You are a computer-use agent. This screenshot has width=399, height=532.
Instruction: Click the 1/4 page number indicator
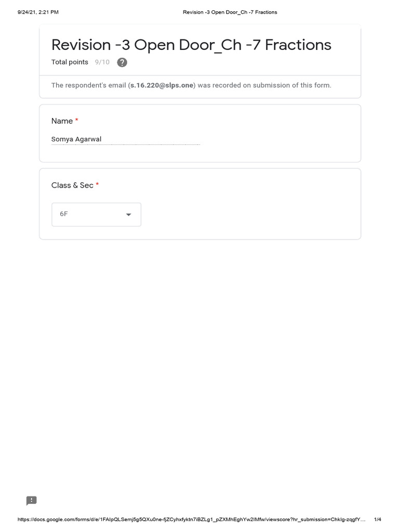pos(378,520)
